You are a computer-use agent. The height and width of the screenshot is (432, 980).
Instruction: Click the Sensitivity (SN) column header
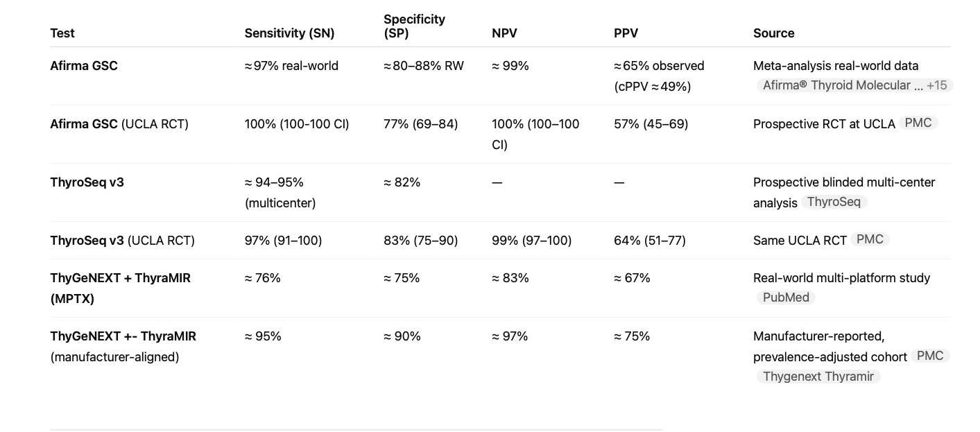click(x=289, y=33)
